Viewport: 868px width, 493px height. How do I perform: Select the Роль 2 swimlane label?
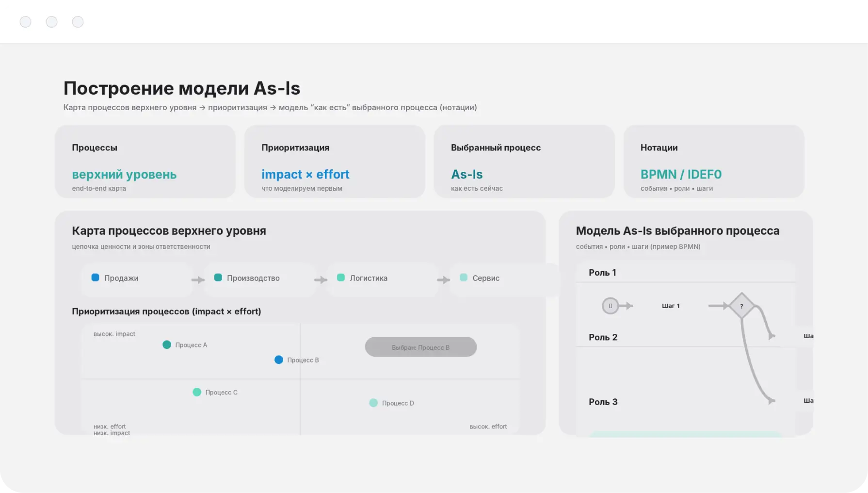pos(603,337)
